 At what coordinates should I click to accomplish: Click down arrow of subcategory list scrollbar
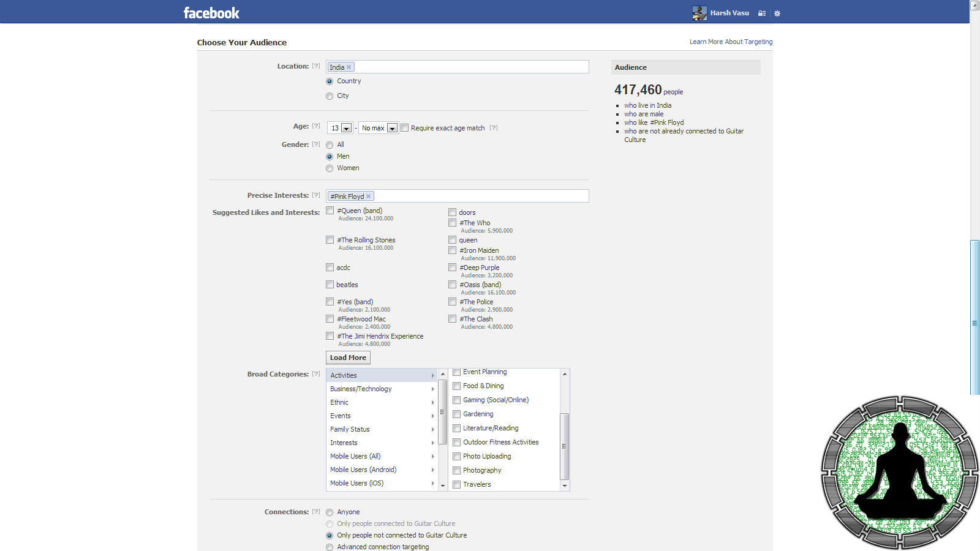pos(565,485)
